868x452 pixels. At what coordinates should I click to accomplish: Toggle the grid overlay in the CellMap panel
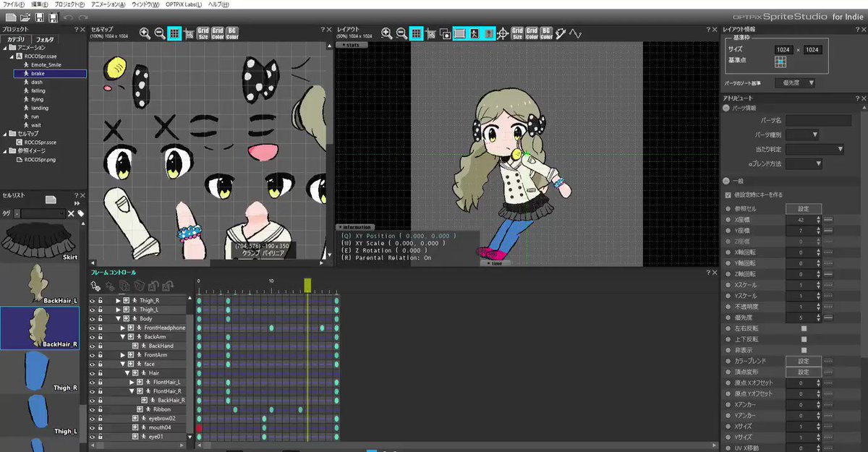(x=175, y=33)
